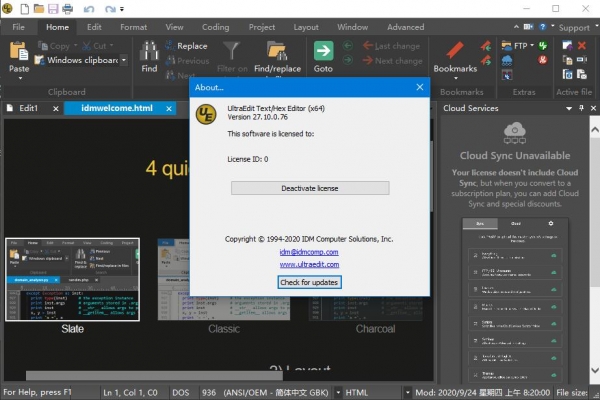Image resolution: width=600 pixels, height=400 pixels.
Task: Open the Windows clipboard dropdown
Action: pyautogui.click(x=124, y=60)
